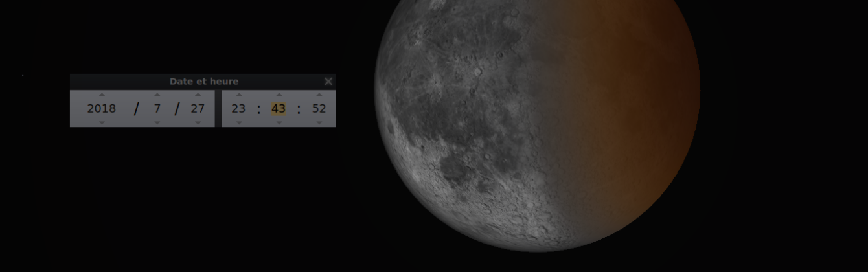Decrease the day value 27
This screenshot has height=272, width=868.
198,122
